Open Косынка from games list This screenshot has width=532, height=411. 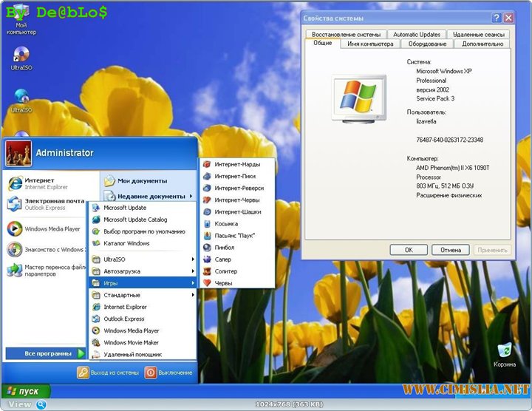click(x=226, y=223)
